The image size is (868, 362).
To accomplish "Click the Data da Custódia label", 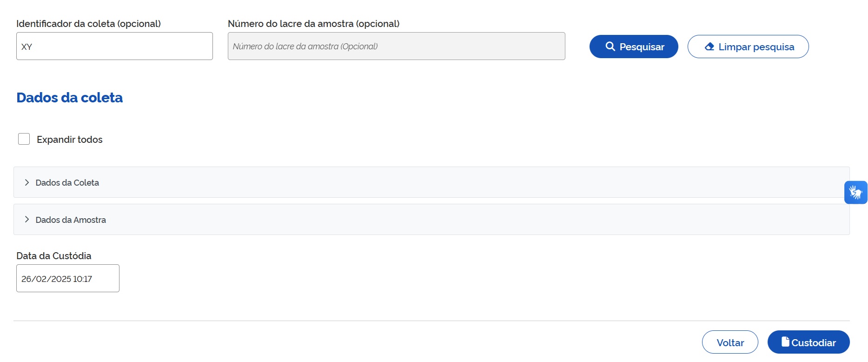I will [54, 256].
